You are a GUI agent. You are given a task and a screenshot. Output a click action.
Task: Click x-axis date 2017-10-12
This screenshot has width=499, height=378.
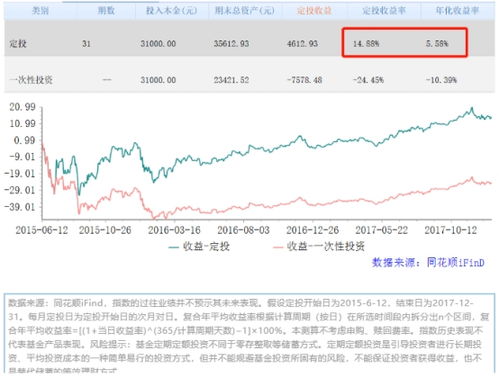[x=451, y=230]
